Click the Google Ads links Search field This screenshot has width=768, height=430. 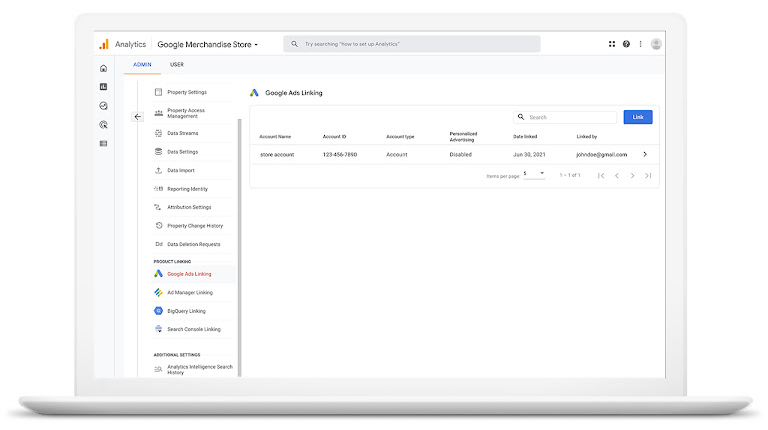click(x=565, y=117)
